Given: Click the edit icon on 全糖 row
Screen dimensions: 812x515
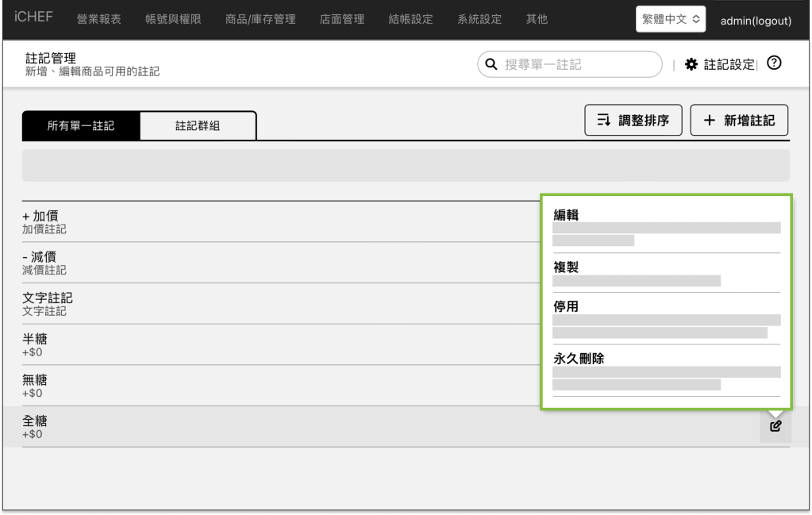Looking at the screenshot, I should 775,426.
